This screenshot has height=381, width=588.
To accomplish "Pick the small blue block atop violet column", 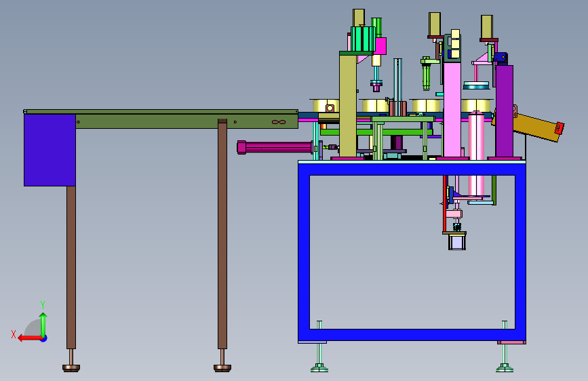I will point(501,58).
